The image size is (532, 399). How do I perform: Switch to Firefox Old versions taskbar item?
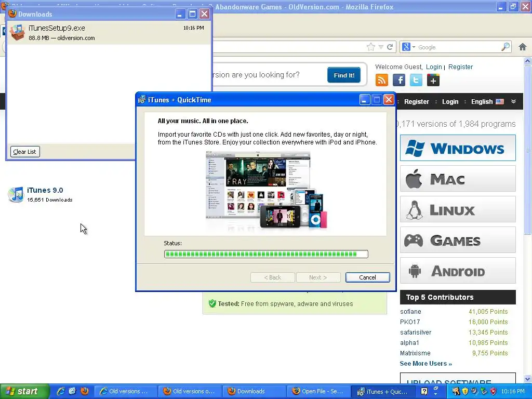[x=190, y=391]
